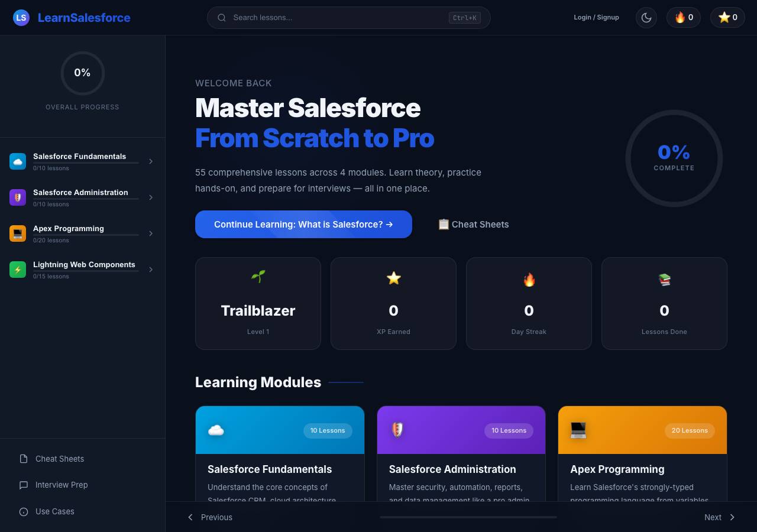Click the seedling icon on Trailblazer card
The height and width of the screenshot is (532, 757).
[258, 277]
